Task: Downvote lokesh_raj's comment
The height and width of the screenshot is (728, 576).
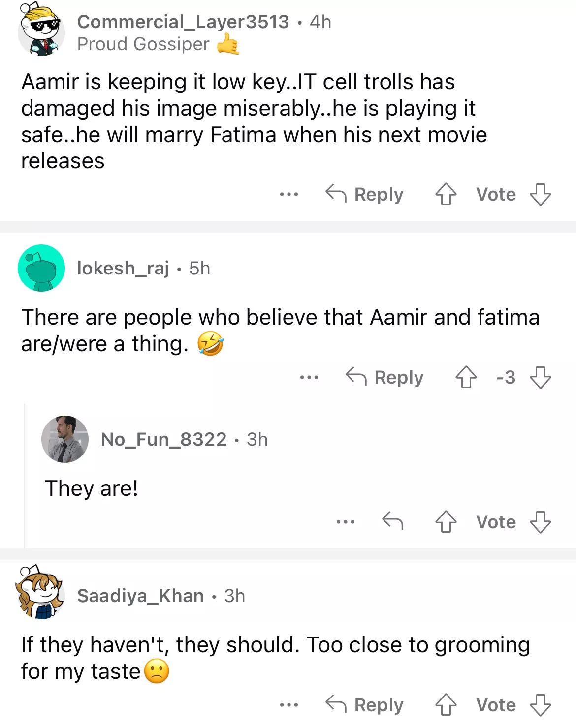Action: tap(540, 377)
